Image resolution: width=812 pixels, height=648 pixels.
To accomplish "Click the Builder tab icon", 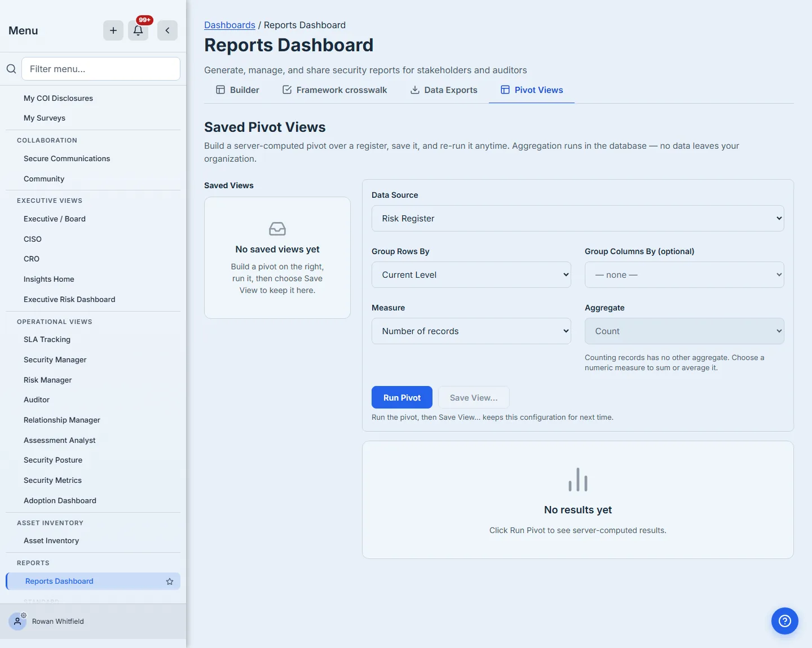I will [220, 90].
